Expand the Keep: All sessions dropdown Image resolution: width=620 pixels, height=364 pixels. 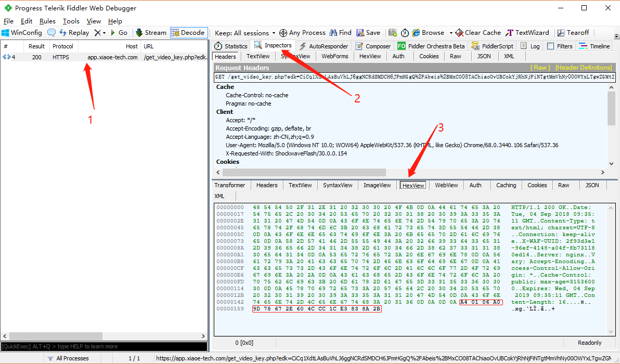(245, 33)
